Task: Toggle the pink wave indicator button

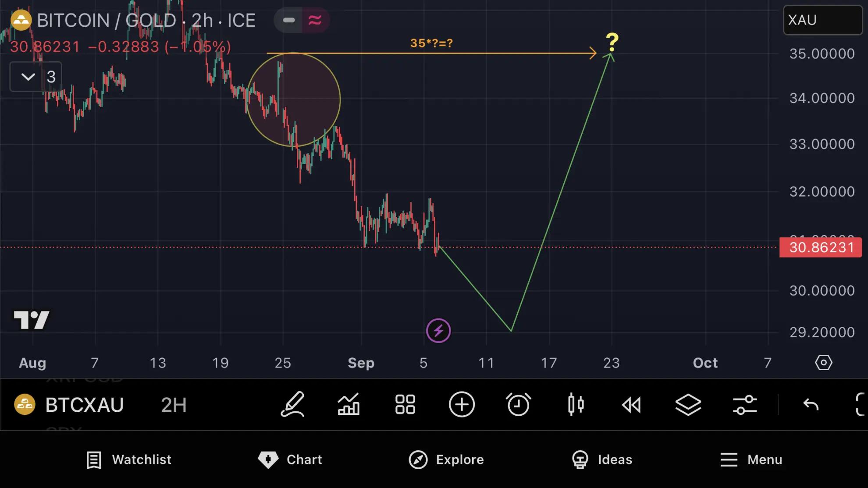Action: (315, 20)
